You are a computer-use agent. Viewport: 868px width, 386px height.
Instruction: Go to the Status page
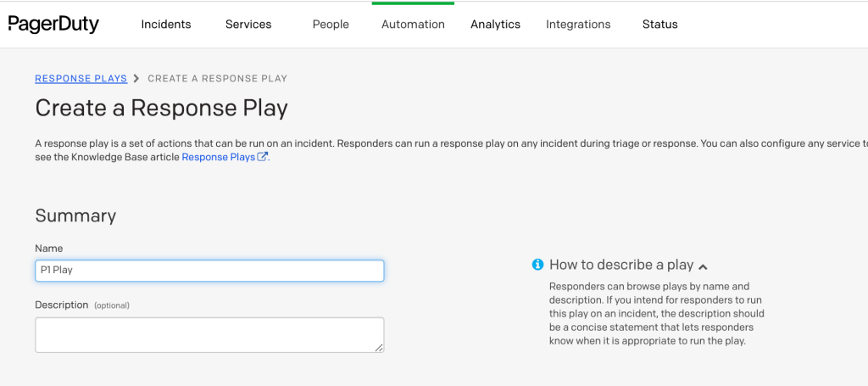[659, 25]
